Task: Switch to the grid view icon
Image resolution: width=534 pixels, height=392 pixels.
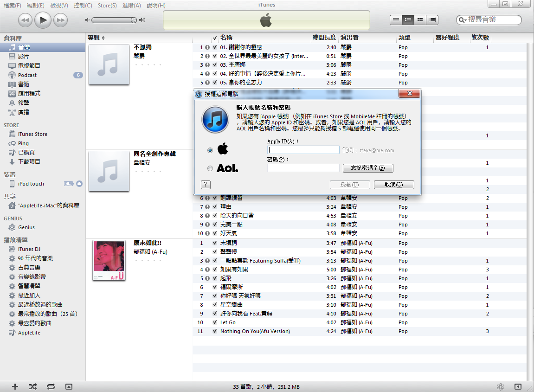Action: click(420, 19)
